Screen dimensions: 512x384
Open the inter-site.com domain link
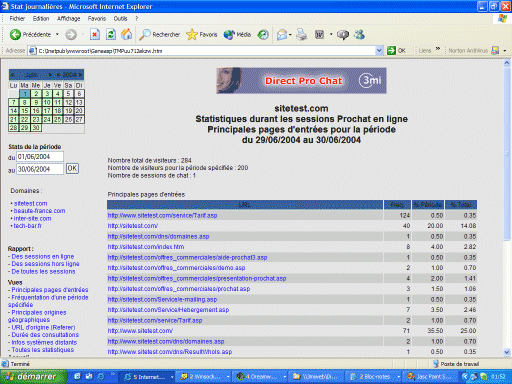(x=32, y=218)
